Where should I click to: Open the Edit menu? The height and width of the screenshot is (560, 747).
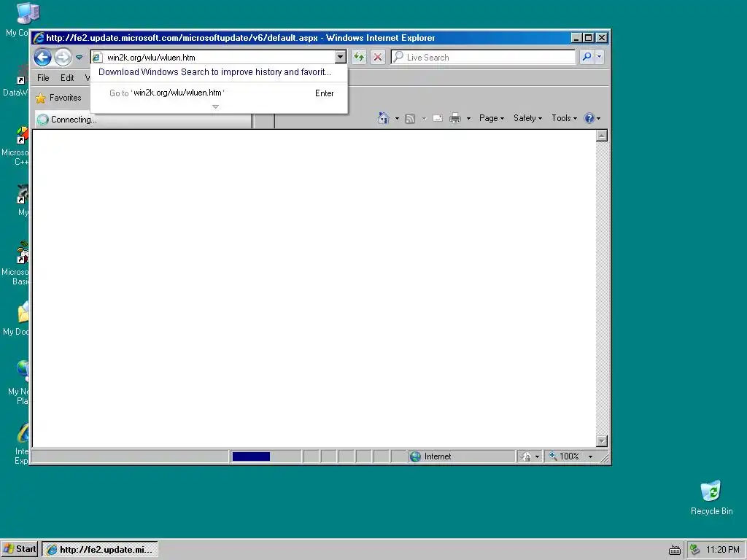(67, 78)
